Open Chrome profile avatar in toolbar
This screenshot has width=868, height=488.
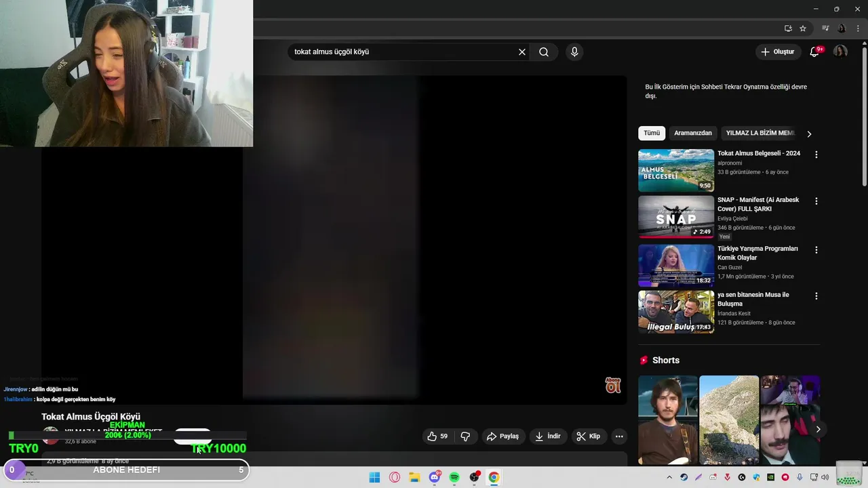pyautogui.click(x=842, y=28)
